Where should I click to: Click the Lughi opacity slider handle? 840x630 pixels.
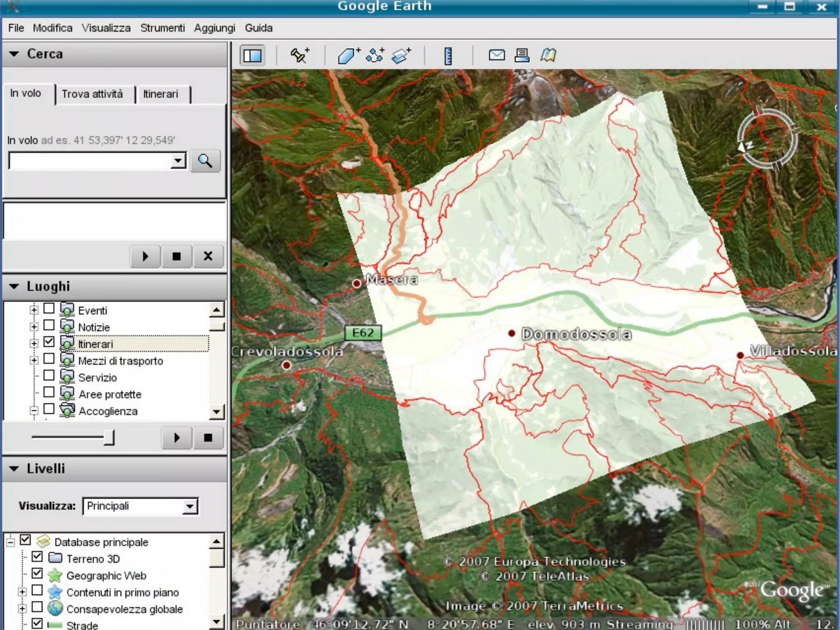[109, 437]
